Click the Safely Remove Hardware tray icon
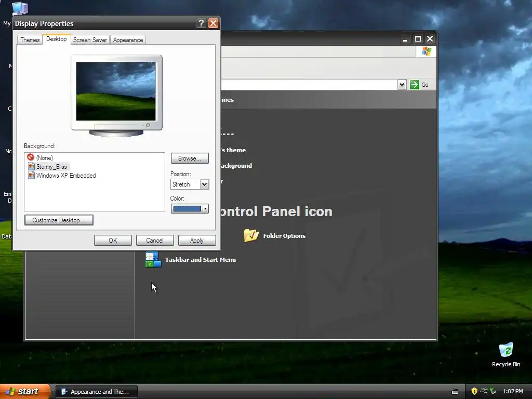The image size is (532, 399). click(x=484, y=391)
